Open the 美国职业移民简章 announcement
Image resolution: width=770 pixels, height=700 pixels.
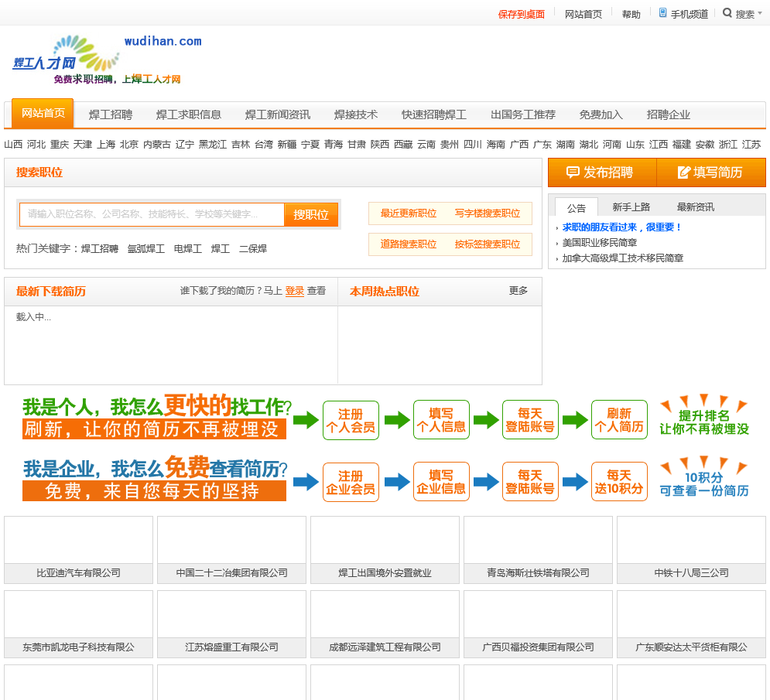click(600, 243)
